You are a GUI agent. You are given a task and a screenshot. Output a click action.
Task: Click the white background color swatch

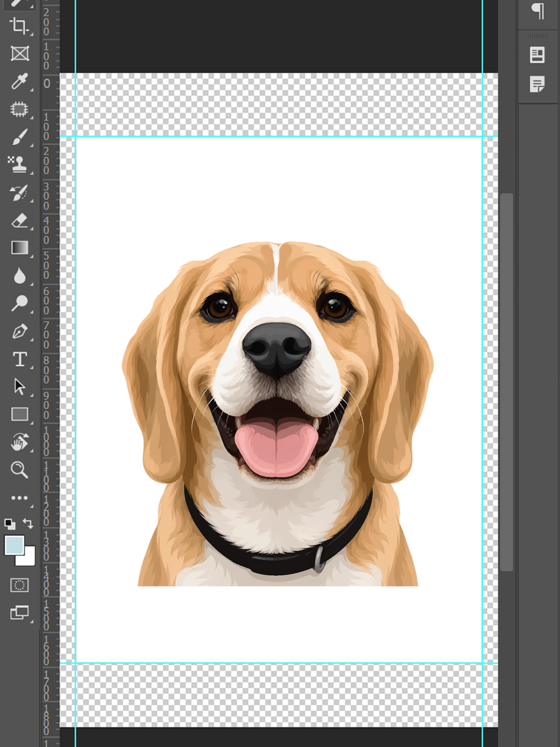(29, 559)
